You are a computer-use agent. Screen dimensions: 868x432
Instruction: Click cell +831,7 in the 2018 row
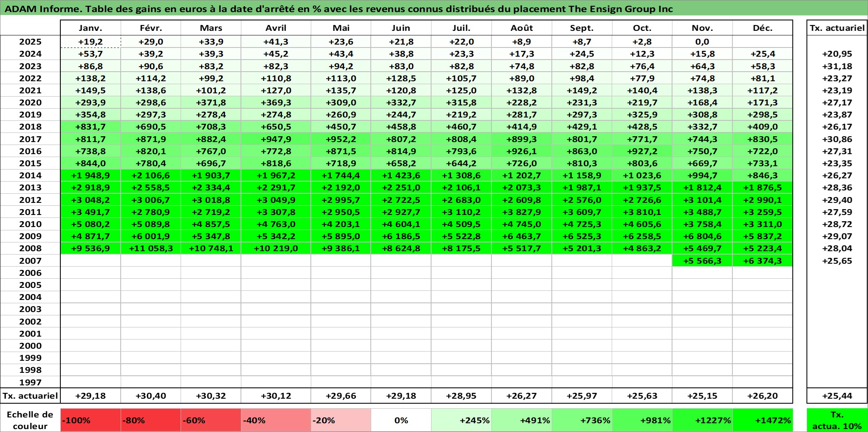pos(90,127)
